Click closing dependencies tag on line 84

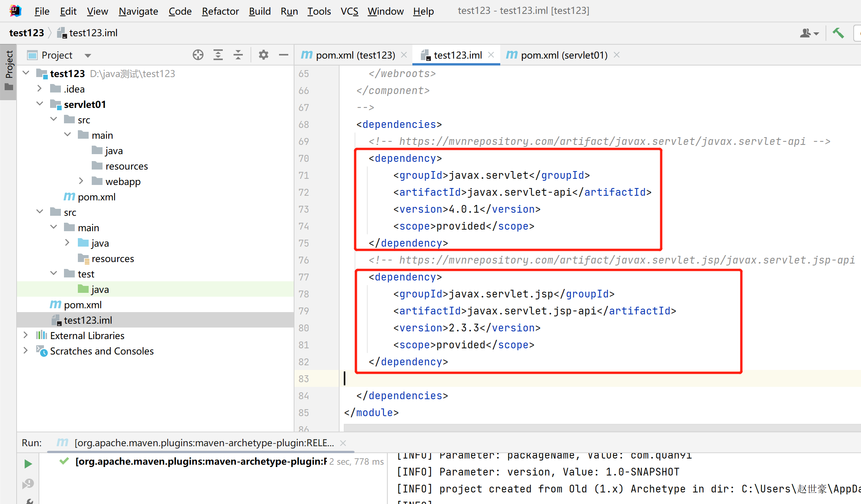(402, 396)
